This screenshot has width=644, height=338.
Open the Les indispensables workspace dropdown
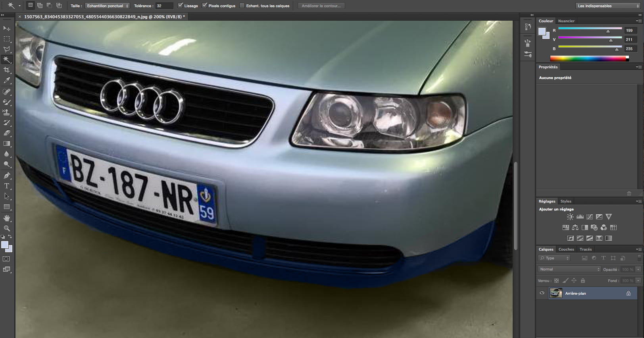[x=607, y=6]
